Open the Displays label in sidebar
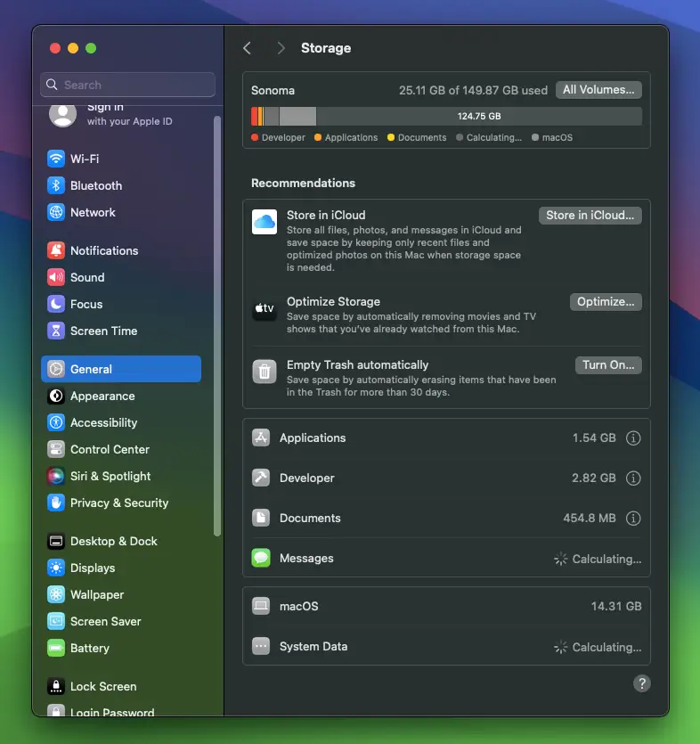 tap(93, 568)
